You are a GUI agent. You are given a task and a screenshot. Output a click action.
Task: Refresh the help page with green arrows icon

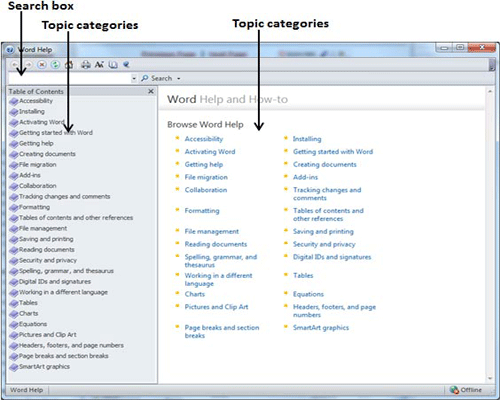click(x=55, y=65)
